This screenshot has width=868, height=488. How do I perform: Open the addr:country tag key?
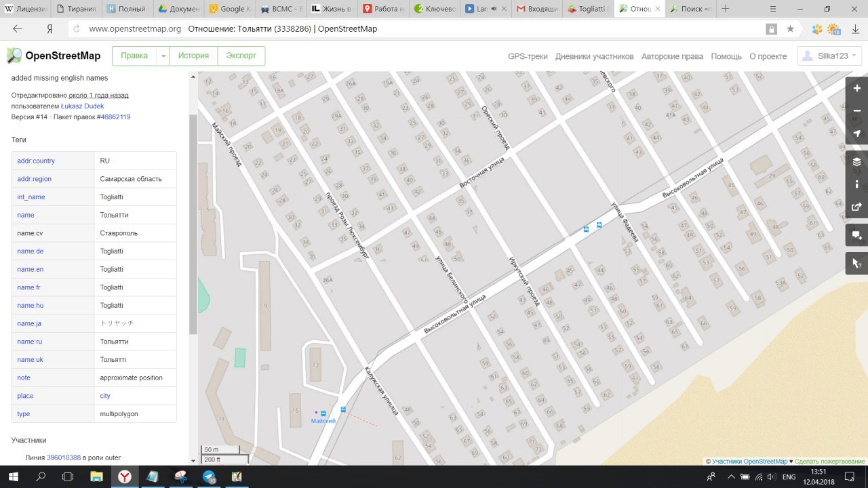pos(36,161)
